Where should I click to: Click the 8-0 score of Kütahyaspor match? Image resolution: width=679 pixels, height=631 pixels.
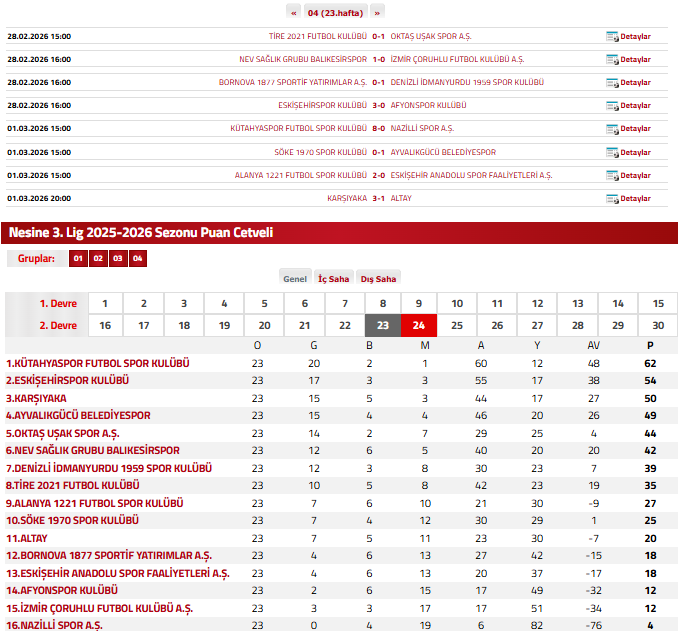click(378, 129)
